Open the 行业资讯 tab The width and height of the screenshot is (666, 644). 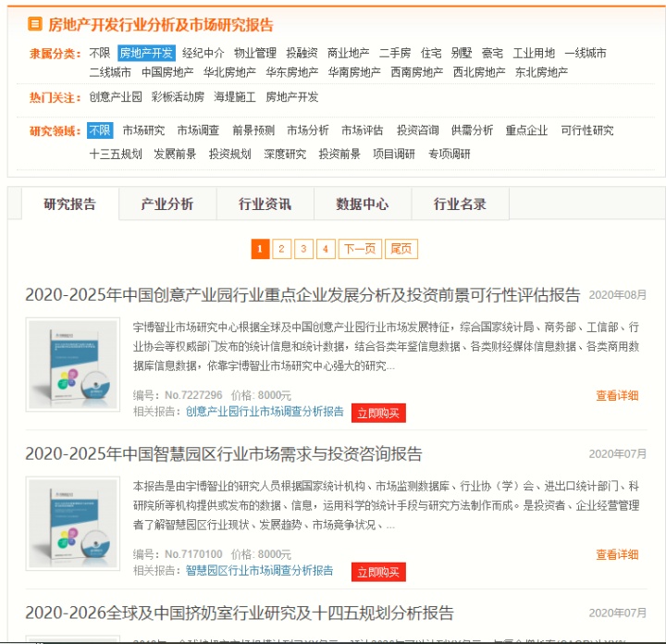click(x=265, y=204)
